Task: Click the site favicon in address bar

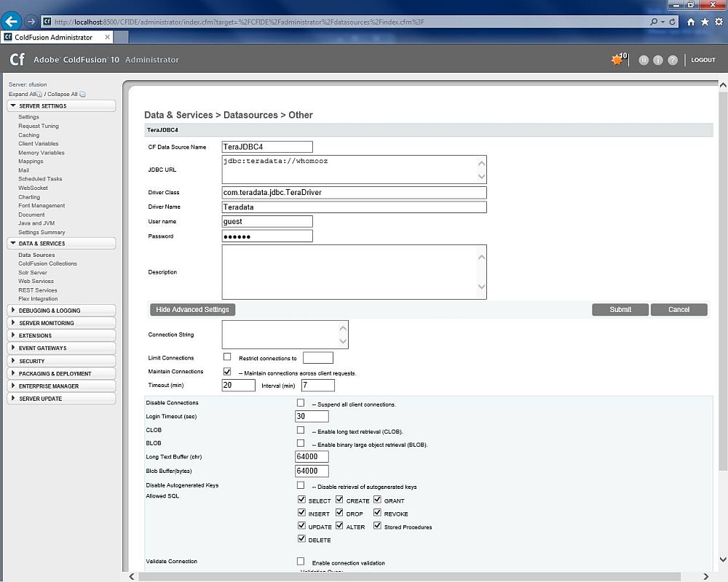Action: [47, 21]
